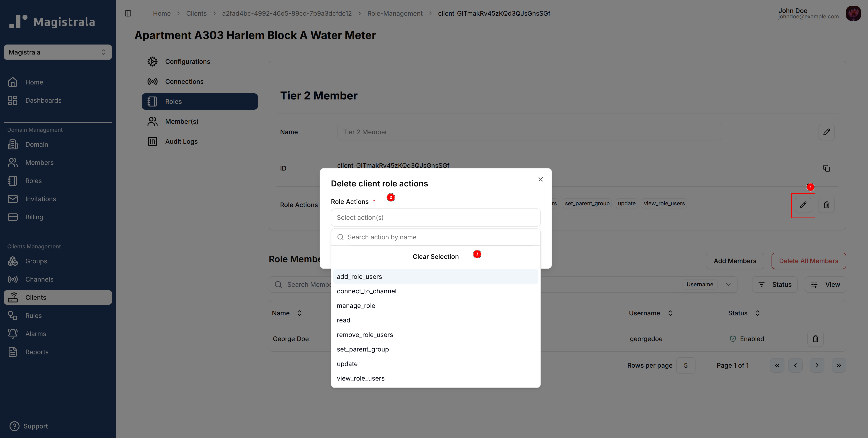The height and width of the screenshot is (438, 868).
Task: Select the Connections panel icon
Action: [152, 81]
